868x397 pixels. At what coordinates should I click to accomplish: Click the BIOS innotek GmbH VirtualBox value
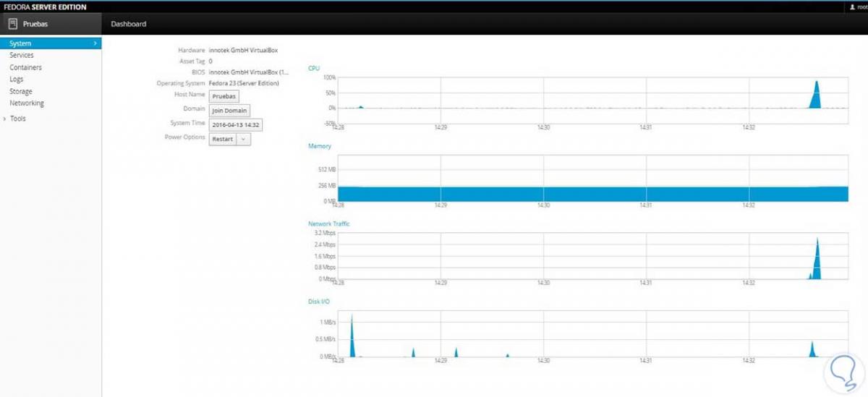pos(250,72)
